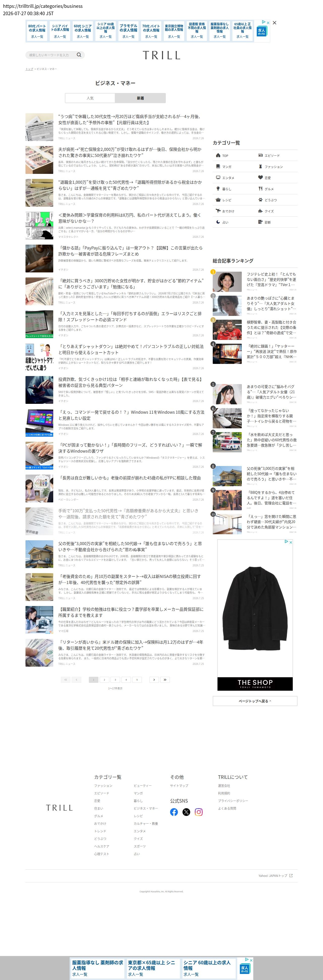This screenshot has width=323, height=980.
Task: Switch to the 新着 tab
Action: [x=140, y=98]
